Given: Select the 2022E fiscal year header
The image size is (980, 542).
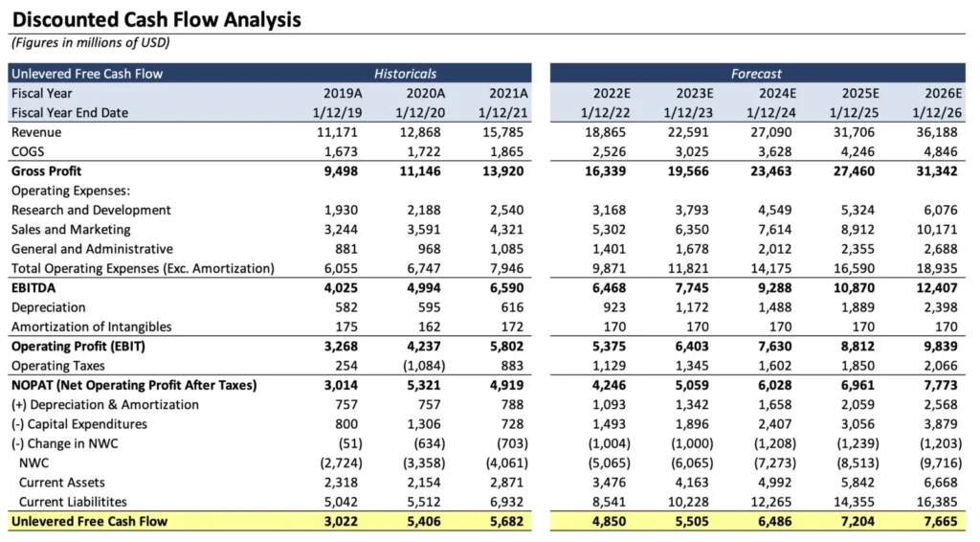Looking at the screenshot, I should click(x=612, y=93).
